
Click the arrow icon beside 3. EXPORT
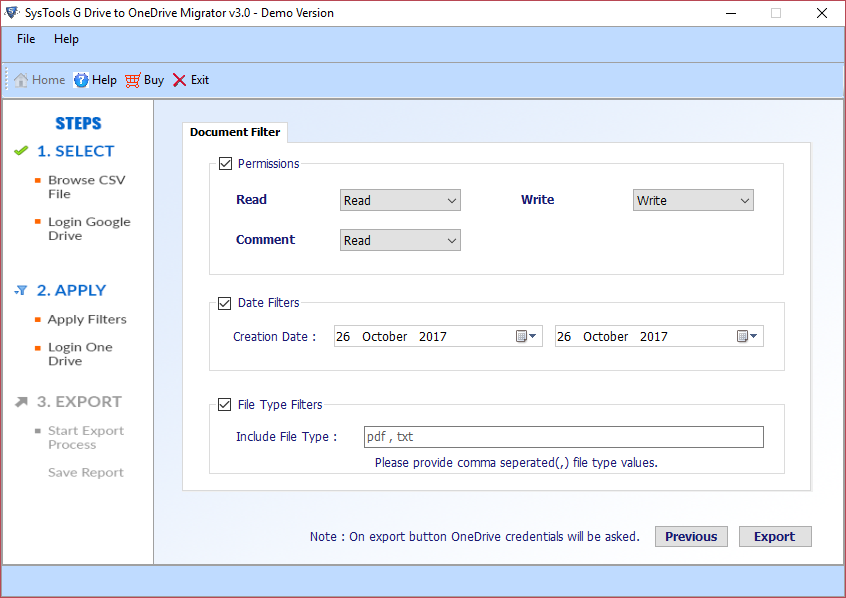[x=21, y=402]
